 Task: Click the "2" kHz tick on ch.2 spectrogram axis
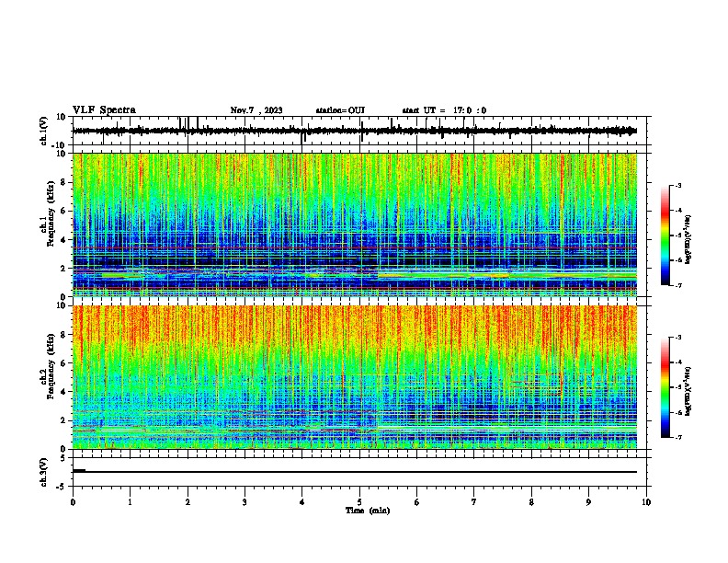[64, 420]
